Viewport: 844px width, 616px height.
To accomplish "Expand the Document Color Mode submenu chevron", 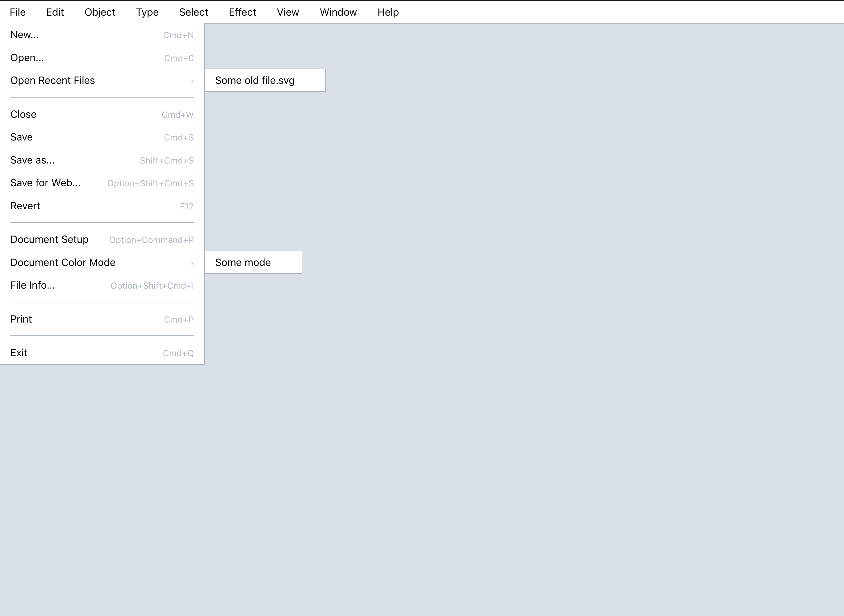I will point(192,263).
